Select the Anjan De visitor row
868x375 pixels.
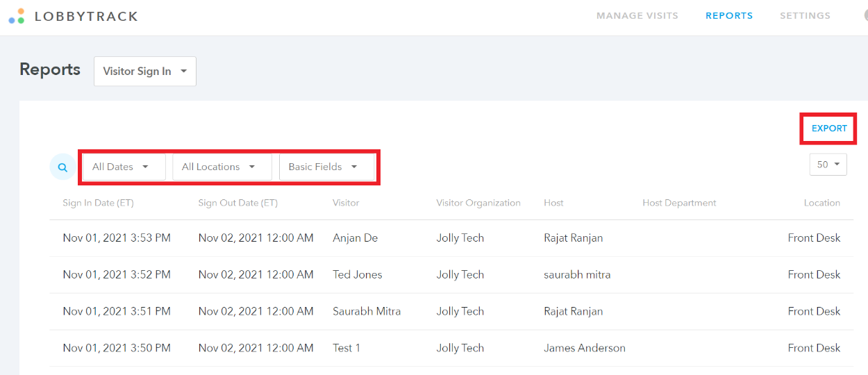[x=451, y=238]
